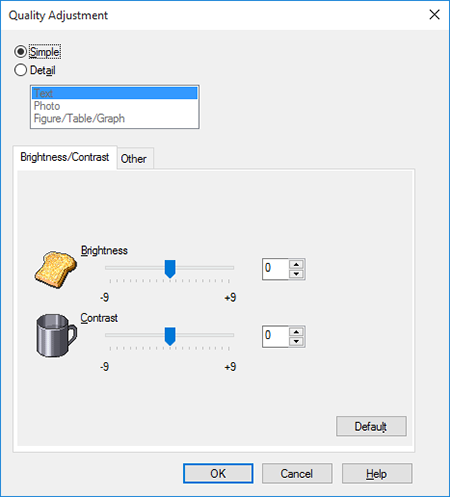Screen dimensions: 450x497
Task: Decrease brightness with the down spinner arrow
Action: click(x=296, y=274)
